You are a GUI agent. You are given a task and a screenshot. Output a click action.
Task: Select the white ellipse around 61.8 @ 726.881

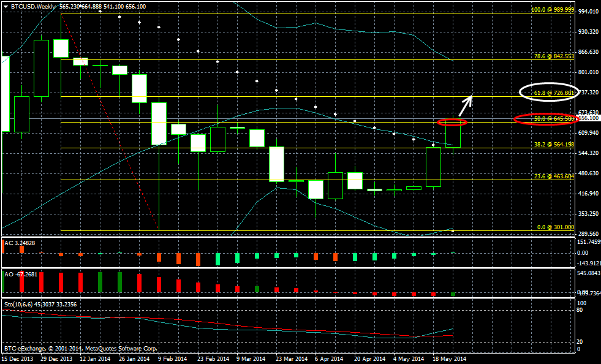coord(548,92)
